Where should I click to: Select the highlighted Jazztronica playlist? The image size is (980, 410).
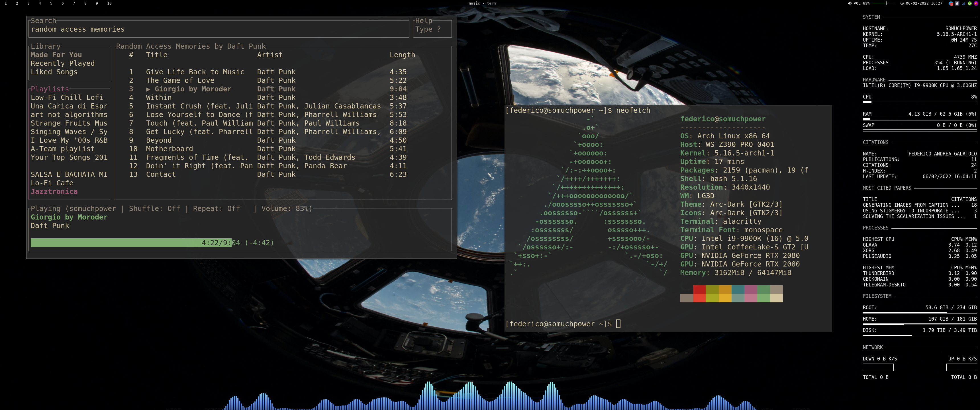(x=54, y=192)
